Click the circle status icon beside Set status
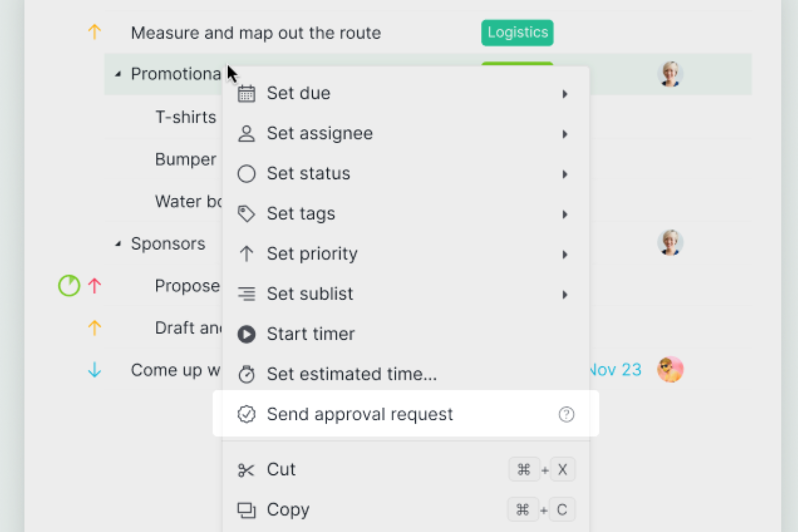This screenshot has width=798, height=532. (246, 174)
